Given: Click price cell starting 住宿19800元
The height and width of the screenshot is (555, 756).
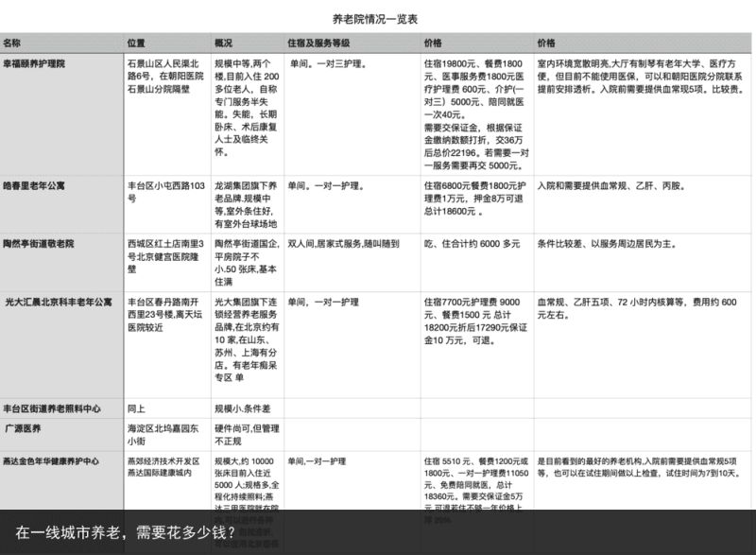Looking at the screenshot, I should [476, 114].
